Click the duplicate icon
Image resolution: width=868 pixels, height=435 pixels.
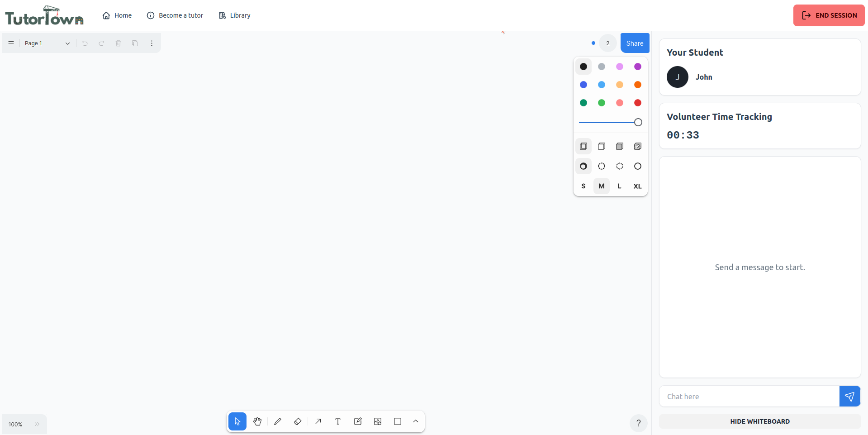(x=135, y=43)
